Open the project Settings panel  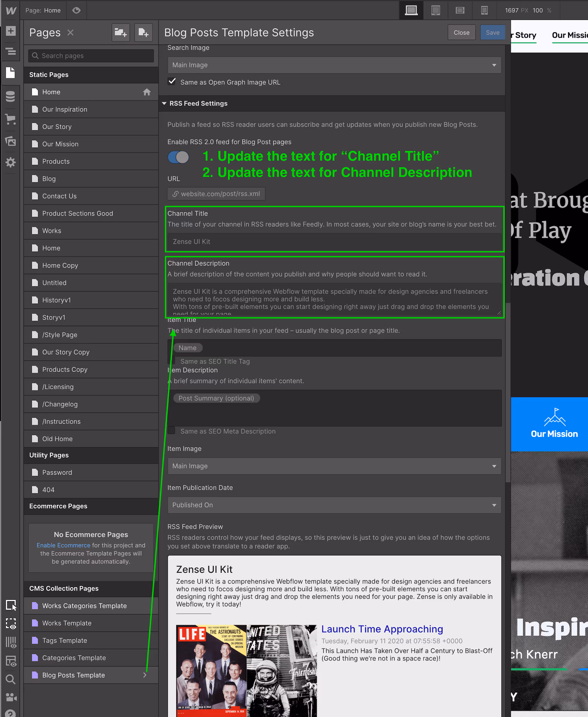click(x=11, y=162)
